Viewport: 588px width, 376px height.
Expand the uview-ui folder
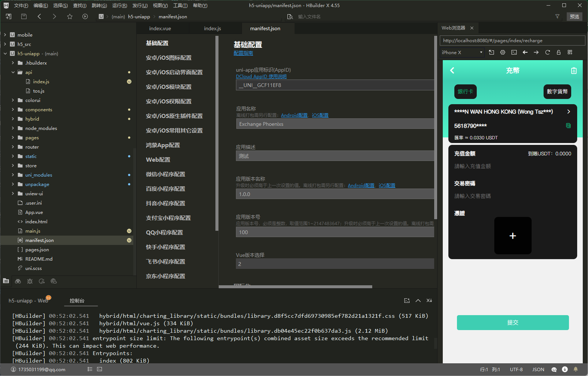point(13,193)
